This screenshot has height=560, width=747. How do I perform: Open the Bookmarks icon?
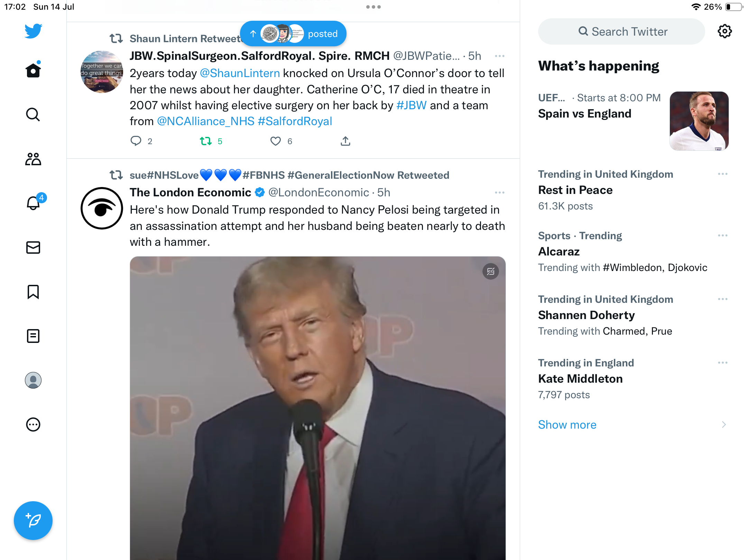pyautogui.click(x=33, y=292)
